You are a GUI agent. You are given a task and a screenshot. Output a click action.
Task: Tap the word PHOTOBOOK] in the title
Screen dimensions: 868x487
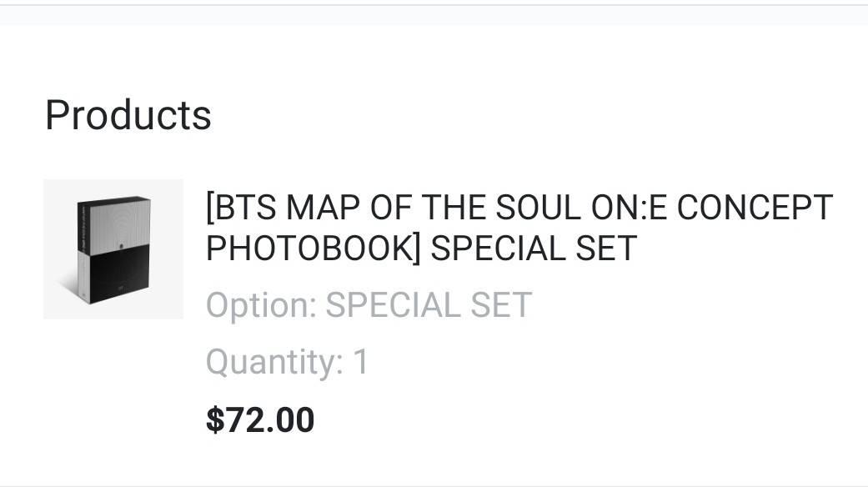tap(314, 248)
